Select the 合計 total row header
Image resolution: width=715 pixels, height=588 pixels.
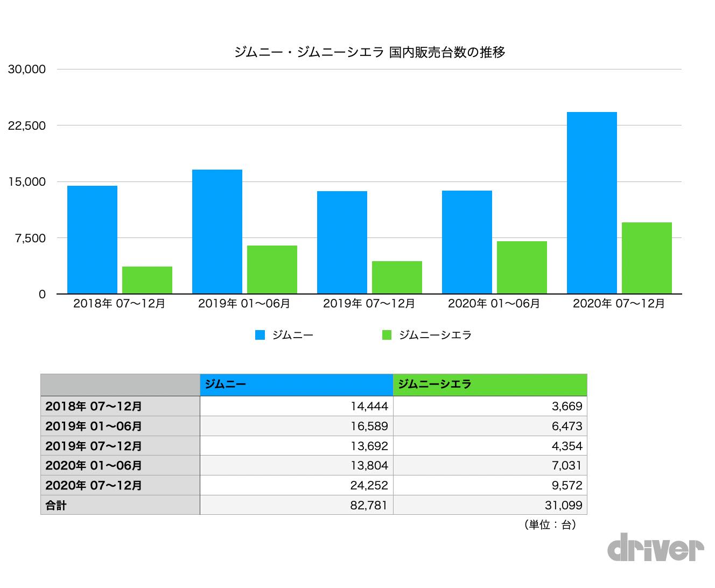[120, 505]
